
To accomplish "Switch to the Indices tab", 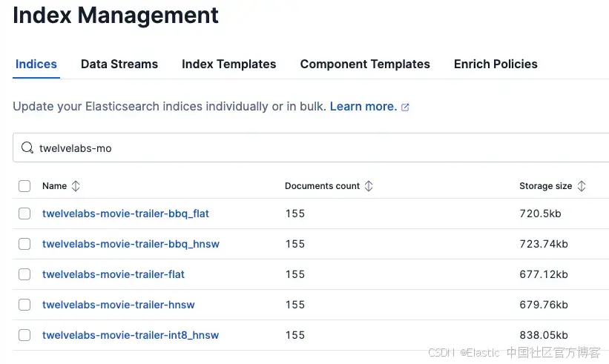I will [x=36, y=64].
